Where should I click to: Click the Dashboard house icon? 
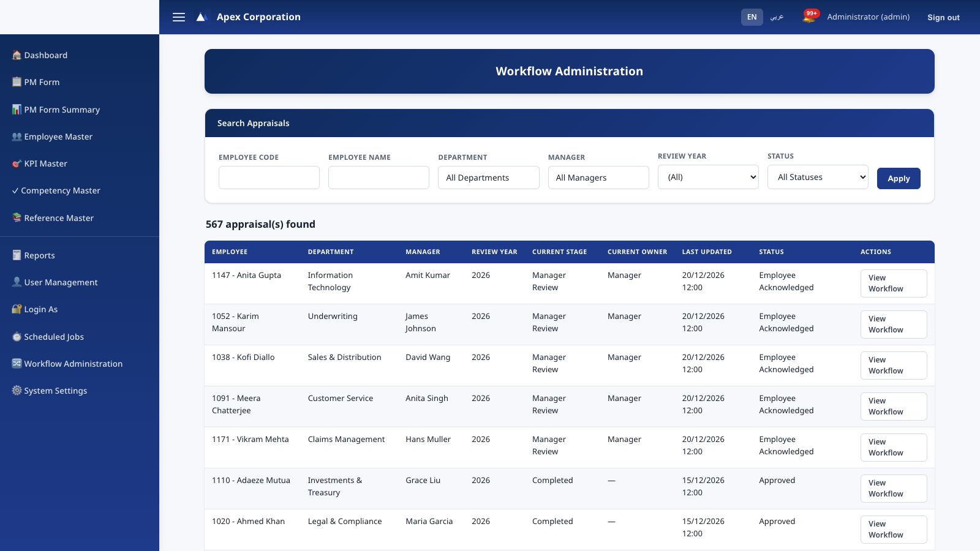pyautogui.click(x=17, y=55)
